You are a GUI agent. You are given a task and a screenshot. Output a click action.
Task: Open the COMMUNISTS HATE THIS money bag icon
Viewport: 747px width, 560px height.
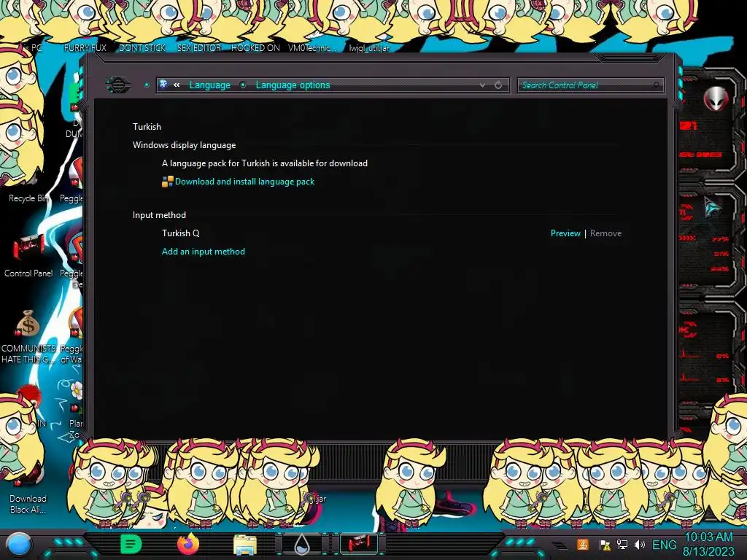click(28, 337)
